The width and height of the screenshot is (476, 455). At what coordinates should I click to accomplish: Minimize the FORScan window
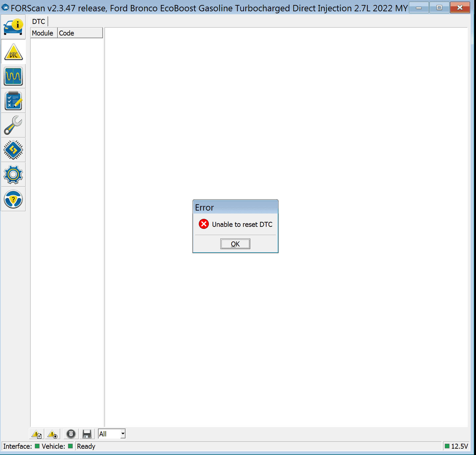click(419, 7)
